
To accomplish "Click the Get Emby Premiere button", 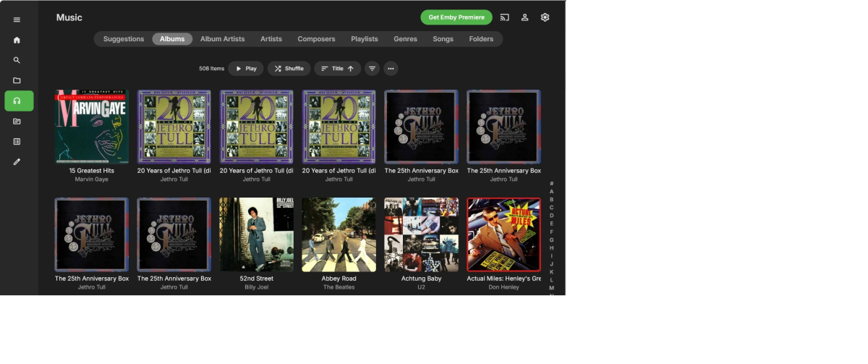I will click(x=456, y=17).
